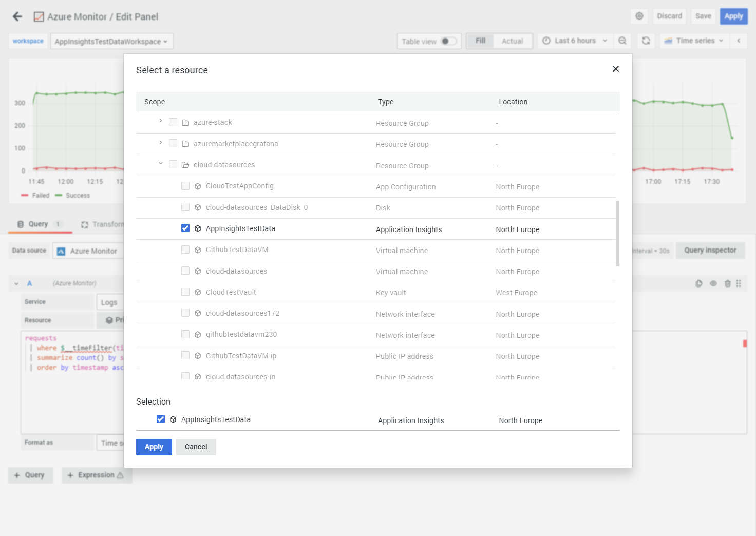The width and height of the screenshot is (756, 536).
Task: Open the panel settings gear icon
Action: (639, 16)
